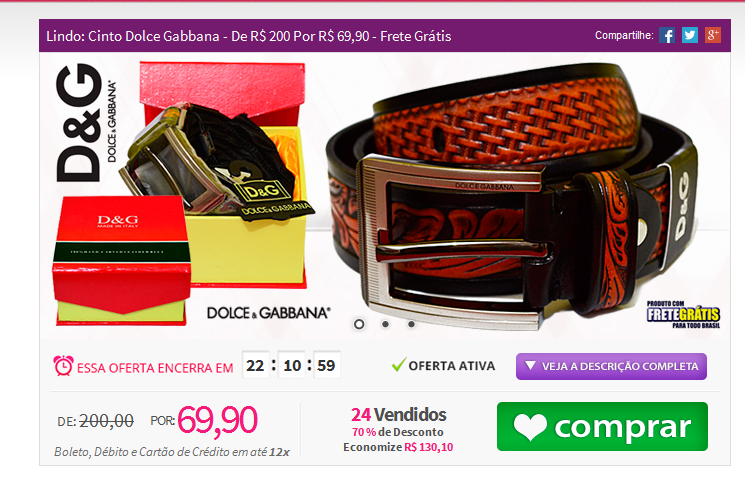
Task: Click the pink alarm clock icon
Action: [63, 366]
